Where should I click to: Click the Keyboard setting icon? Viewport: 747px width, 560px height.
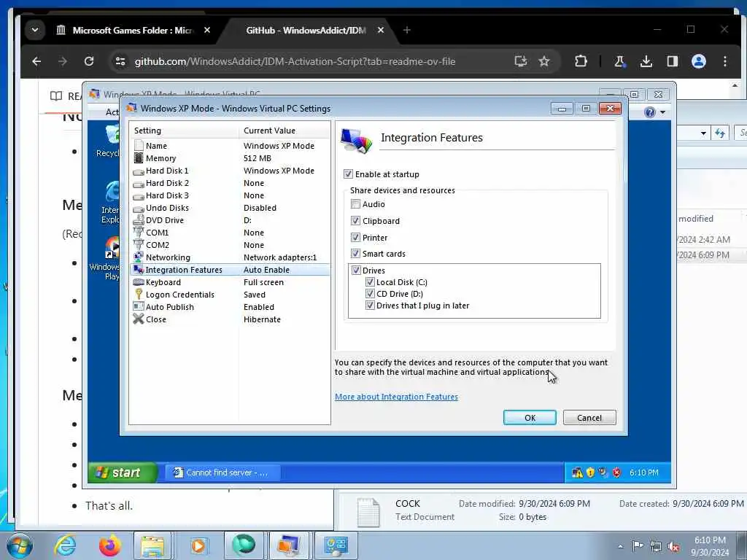tap(138, 282)
